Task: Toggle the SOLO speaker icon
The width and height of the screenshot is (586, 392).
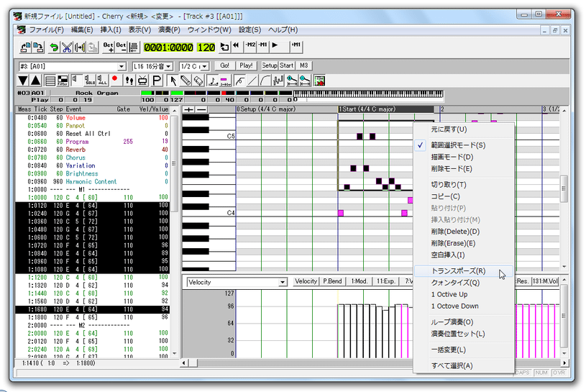Action: (90, 81)
